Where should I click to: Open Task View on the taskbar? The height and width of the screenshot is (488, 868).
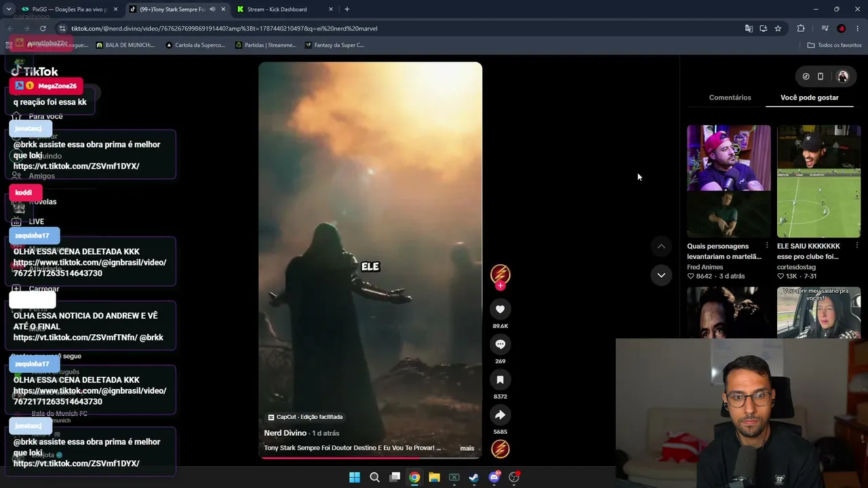[x=395, y=477]
